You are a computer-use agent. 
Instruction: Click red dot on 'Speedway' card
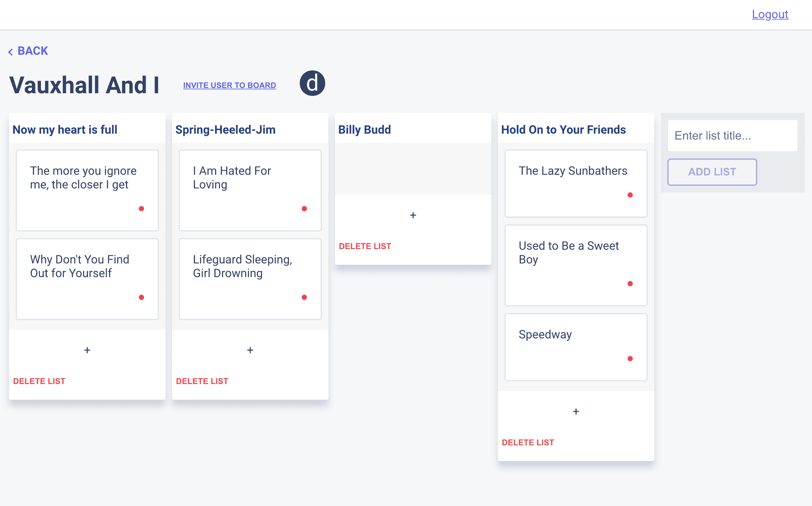630,359
